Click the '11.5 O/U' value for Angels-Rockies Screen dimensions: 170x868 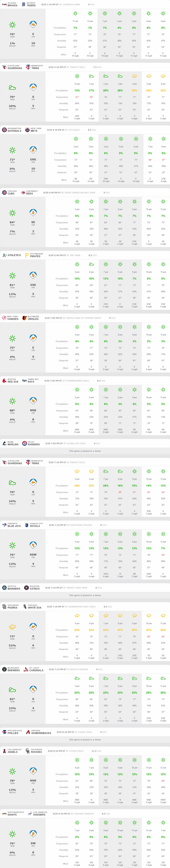tap(96, 751)
